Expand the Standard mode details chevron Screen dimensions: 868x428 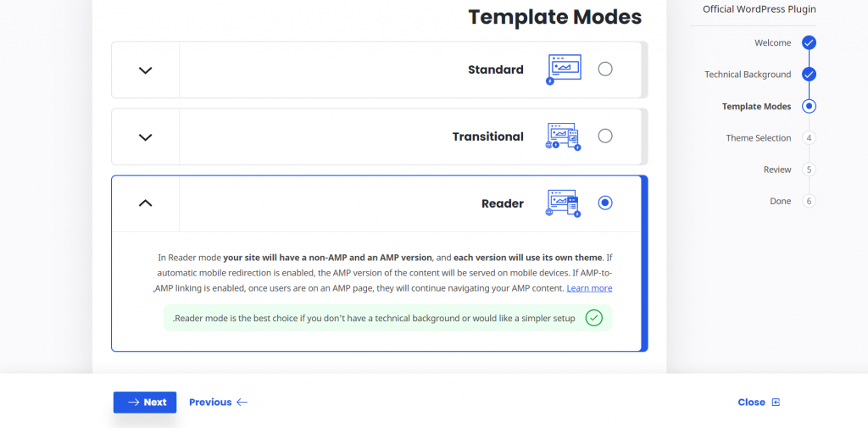coord(145,70)
